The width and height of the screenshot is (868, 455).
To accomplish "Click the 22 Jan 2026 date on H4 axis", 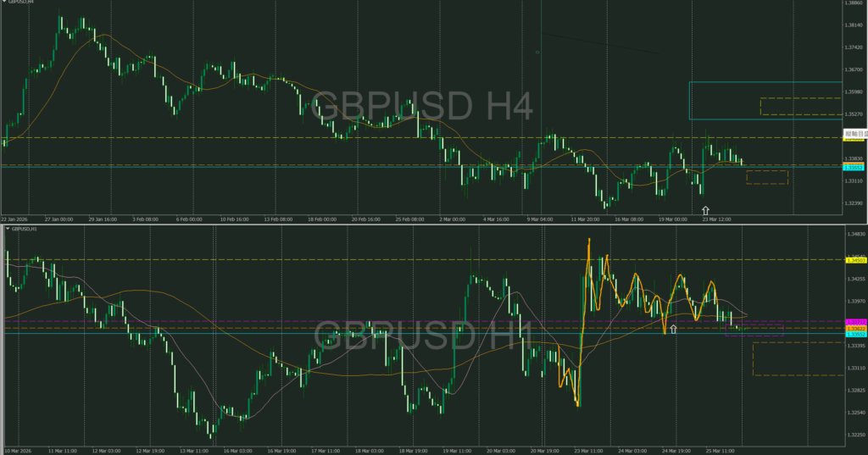I will (16, 218).
